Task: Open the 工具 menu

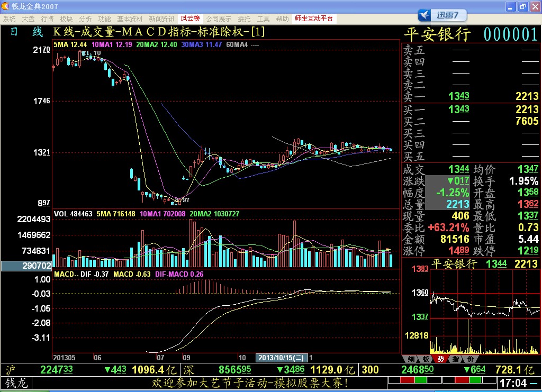Action: tap(263, 19)
